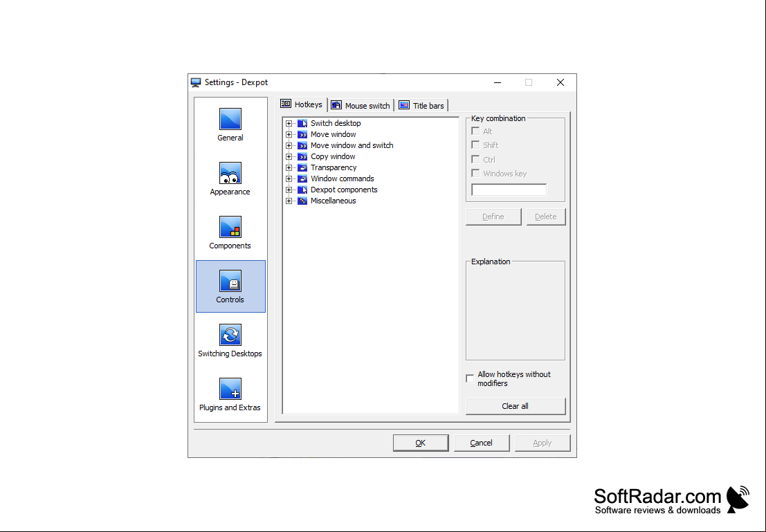Click the Move window and switch icon

click(x=302, y=145)
